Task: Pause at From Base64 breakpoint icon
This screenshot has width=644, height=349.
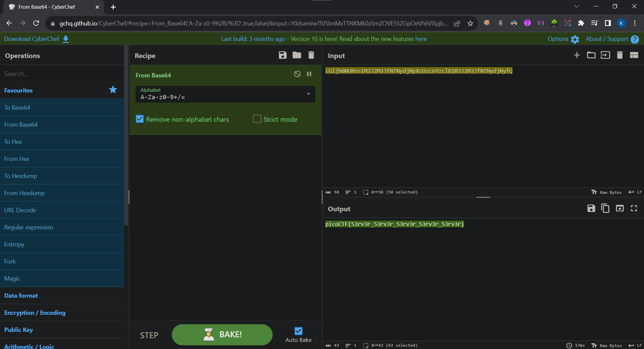Action: (x=309, y=74)
